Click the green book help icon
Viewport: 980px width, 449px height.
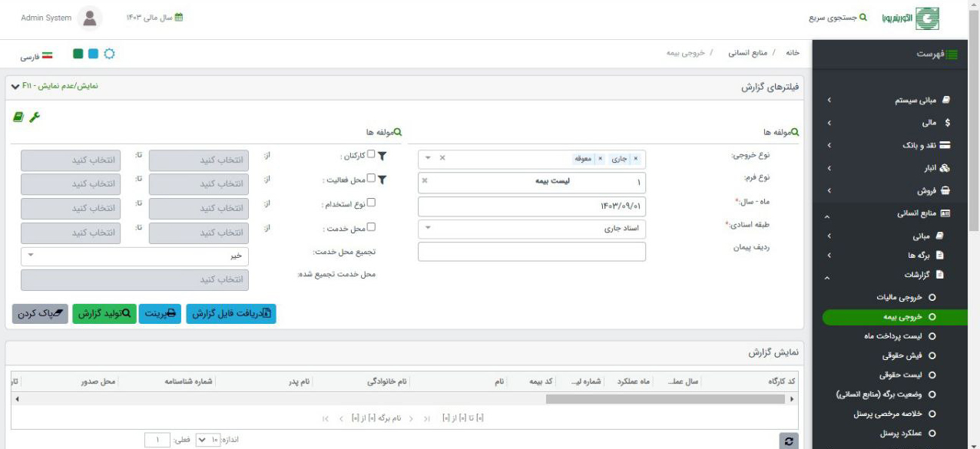pos(18,116)
